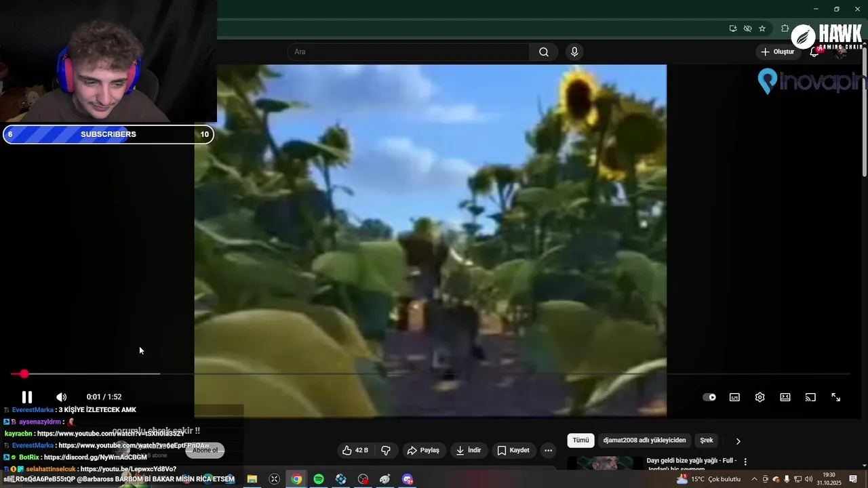
Task: Open 'Dayı geldi bize yağlı yağlı' video title
Action: pyautogui.click(x=692, y=464)
